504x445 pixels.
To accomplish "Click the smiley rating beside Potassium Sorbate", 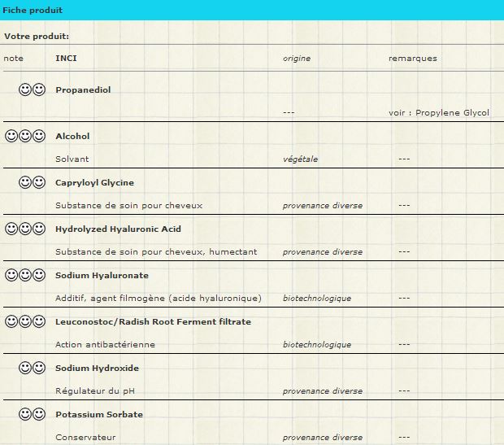I will coord(32,414).
